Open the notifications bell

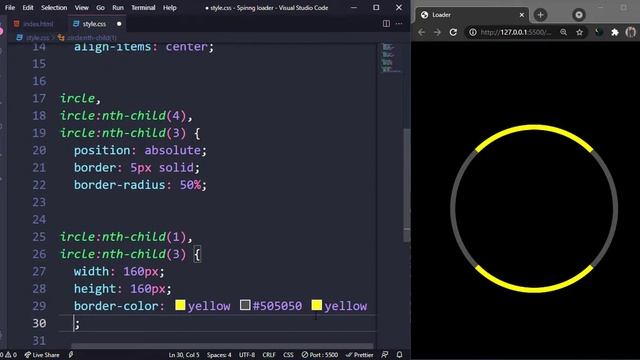[x=400, y=355]
